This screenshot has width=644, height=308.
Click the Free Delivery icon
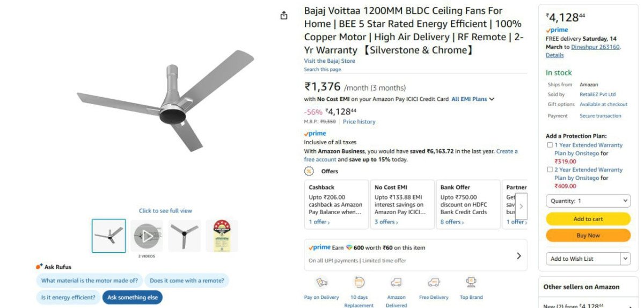coord(434,282)
